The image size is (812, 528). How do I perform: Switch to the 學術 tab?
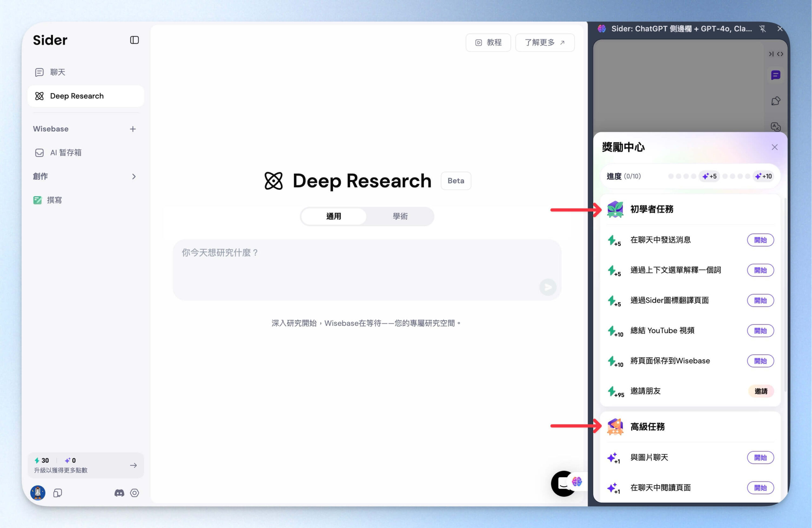[x=400, y=216]
